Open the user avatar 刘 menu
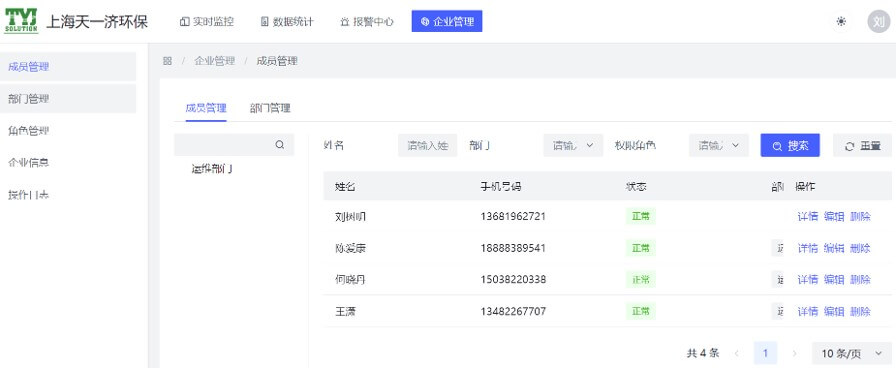896x368 pixels. tap(879, 22)
